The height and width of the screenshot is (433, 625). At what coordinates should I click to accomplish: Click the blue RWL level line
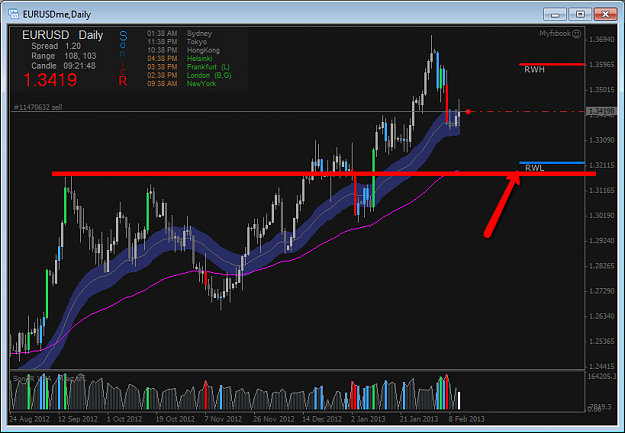tap(552, 163)
